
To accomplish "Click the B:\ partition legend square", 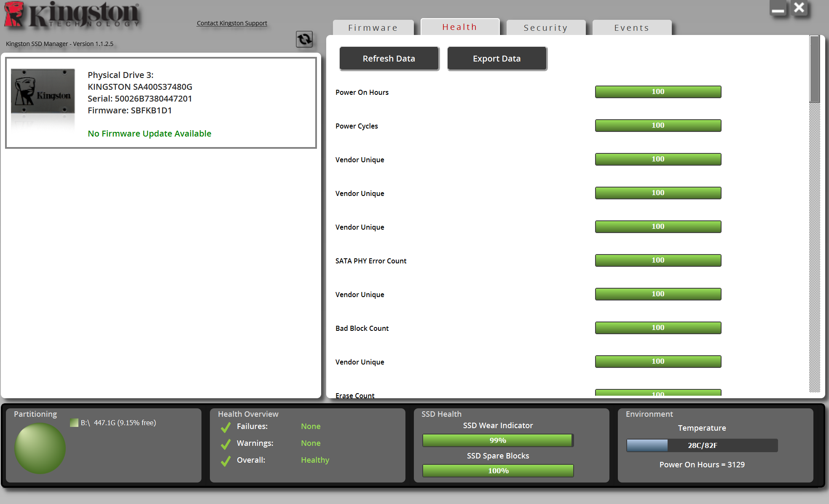I will [x=74, y=423].
